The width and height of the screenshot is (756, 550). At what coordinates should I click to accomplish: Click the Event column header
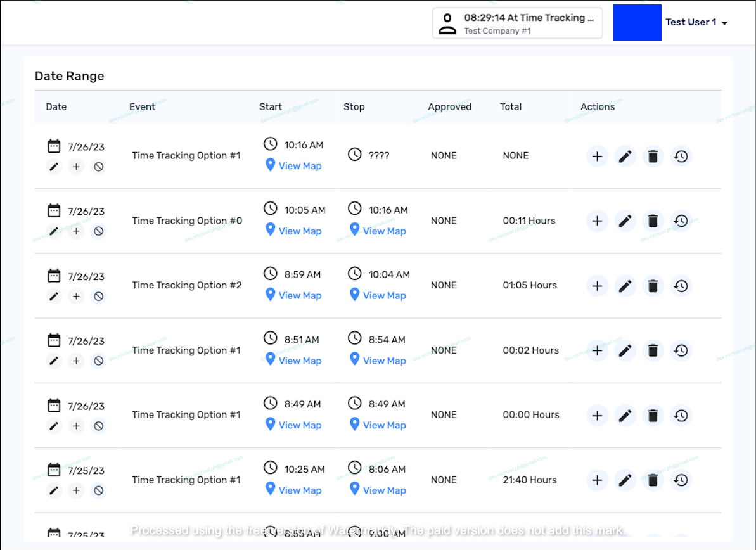142,106
